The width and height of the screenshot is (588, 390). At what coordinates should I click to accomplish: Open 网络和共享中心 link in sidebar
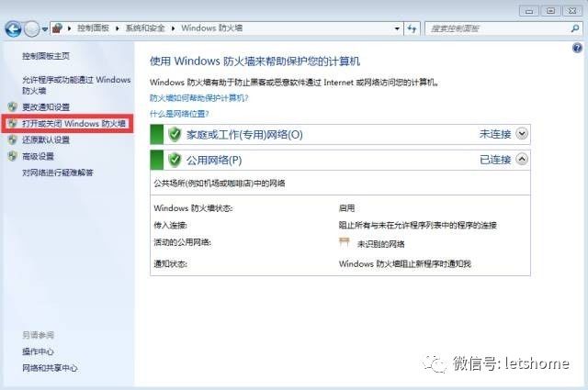pyautogui.click(x=50, y=368)
